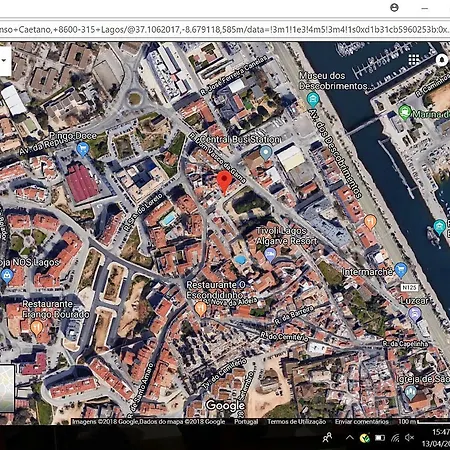450x450 pixels.
Task: Select the Loja NOS Lagos shop pin
Action: click(x=7, y=276)
